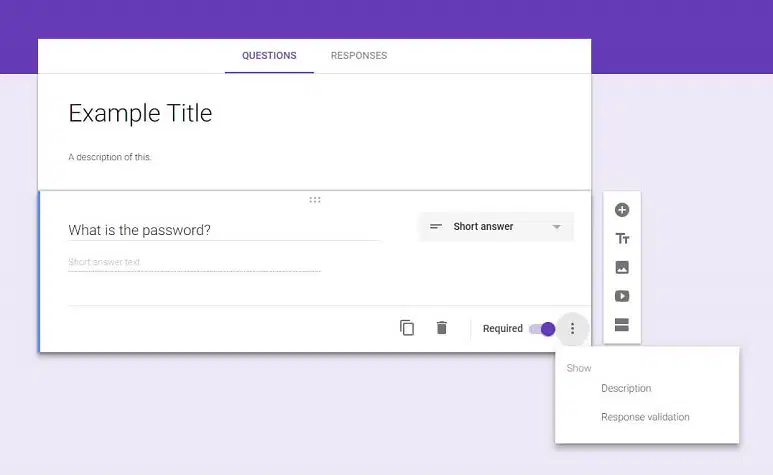Select the Questions tab
773x475 pixels.
[x=269, y=56]
